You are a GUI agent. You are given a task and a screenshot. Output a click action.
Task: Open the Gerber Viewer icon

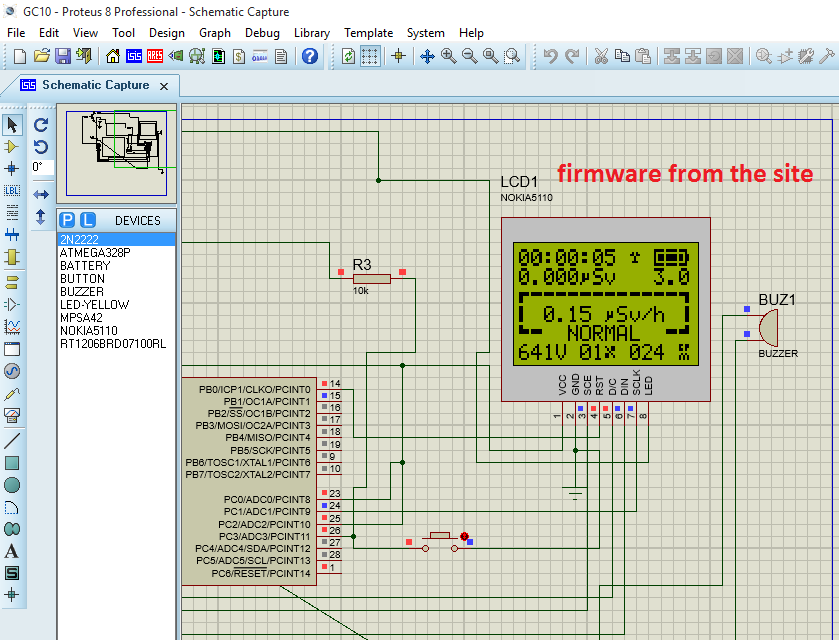(x=197, y=56)
